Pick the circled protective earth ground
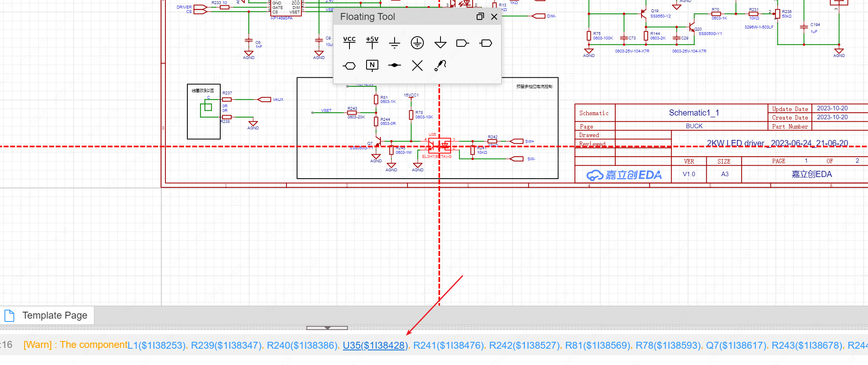 tap(417, 43)
